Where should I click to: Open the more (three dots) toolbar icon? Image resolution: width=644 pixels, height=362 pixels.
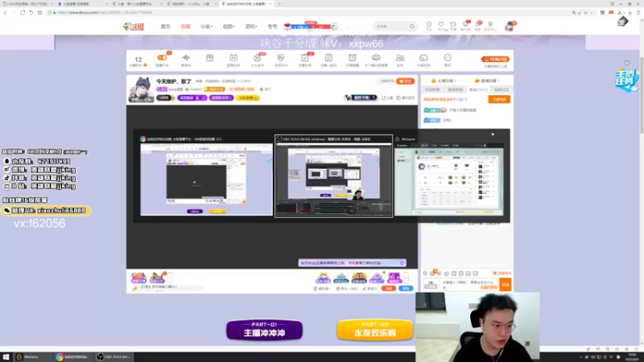tap(448, 58)
